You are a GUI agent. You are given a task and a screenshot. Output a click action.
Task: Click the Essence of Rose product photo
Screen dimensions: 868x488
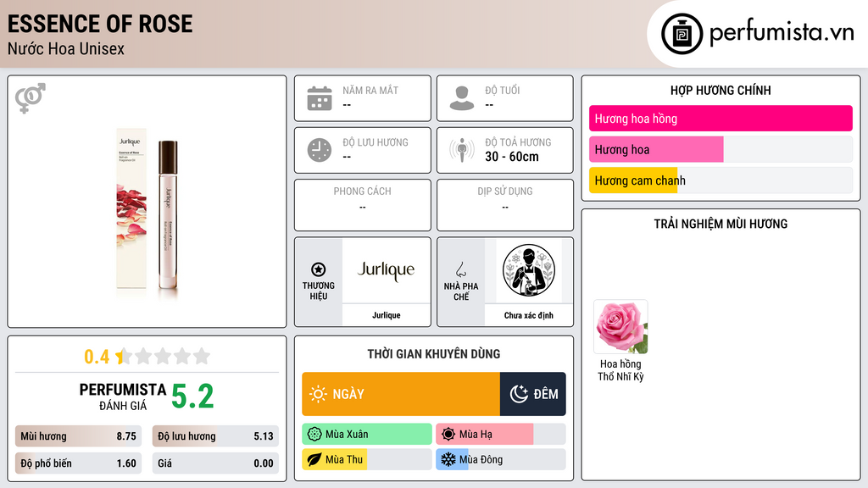pyautogui.click(x=147, y=213)
